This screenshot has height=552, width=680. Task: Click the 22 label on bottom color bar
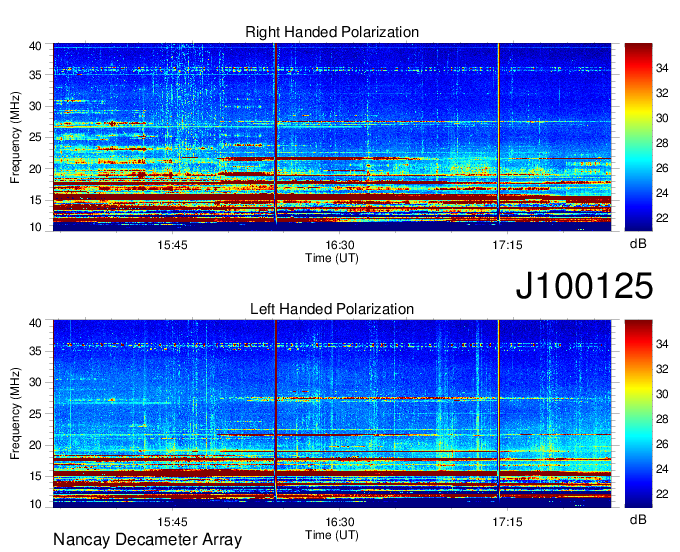tap(662, 494)
